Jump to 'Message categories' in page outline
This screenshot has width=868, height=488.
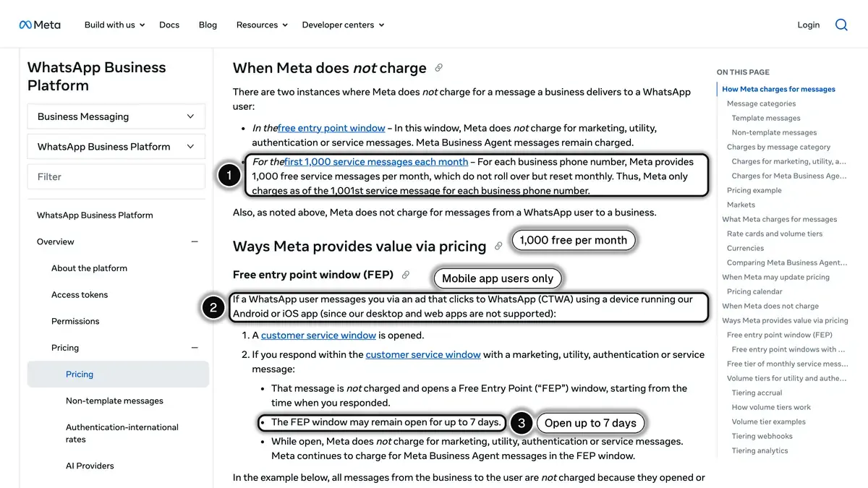pyautogui.click(x=761, y=103)
